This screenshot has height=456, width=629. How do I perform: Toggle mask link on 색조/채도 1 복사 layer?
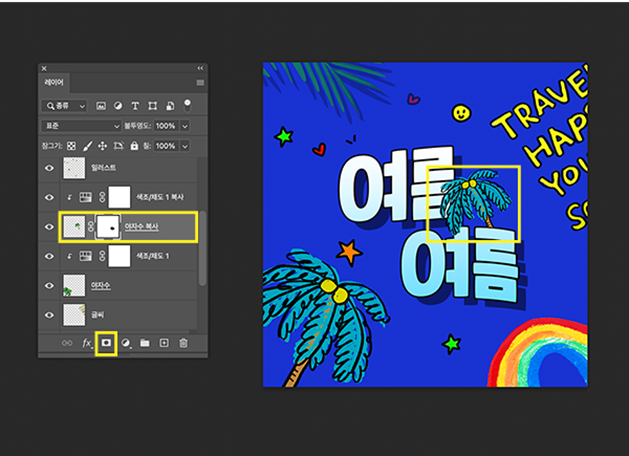pyautogui.click(x=102, y=197)
